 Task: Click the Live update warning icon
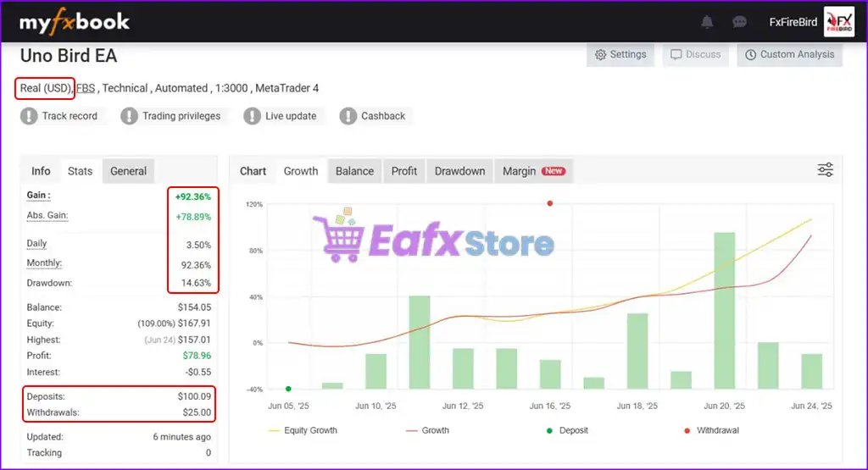252,116
